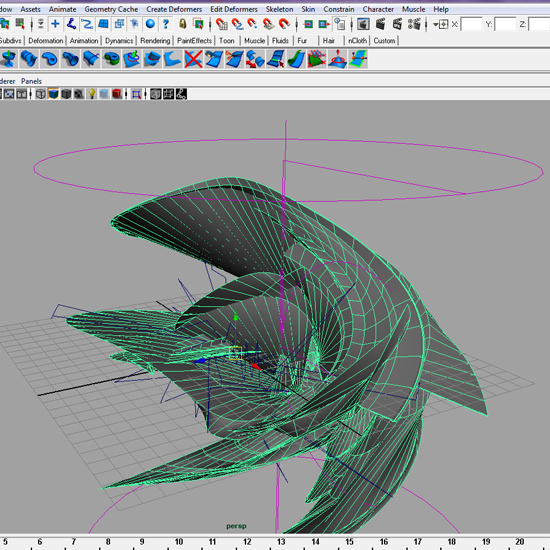
Task: Open the render view window icon
Action: [363, 24]
